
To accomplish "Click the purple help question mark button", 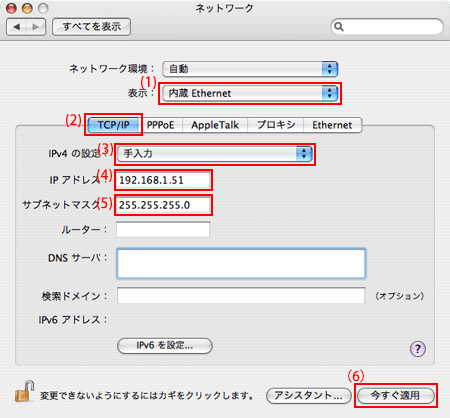I will point(417,349).
